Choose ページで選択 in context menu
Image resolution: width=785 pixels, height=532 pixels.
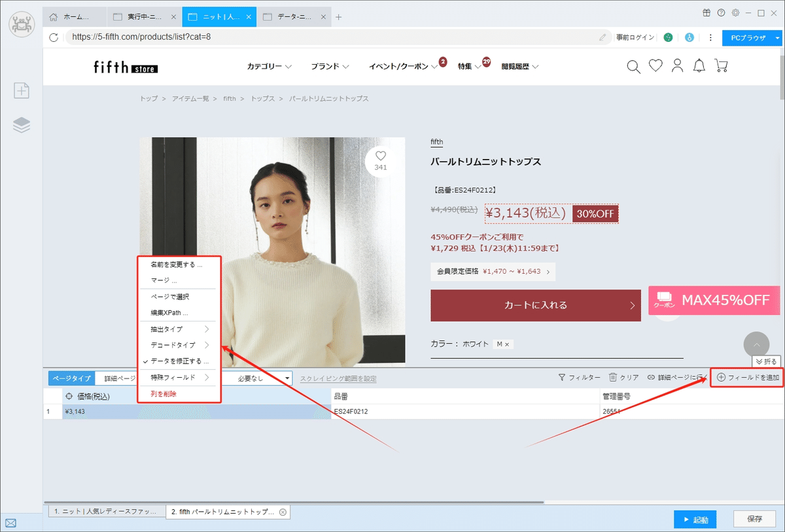click(x=179, y=297)
